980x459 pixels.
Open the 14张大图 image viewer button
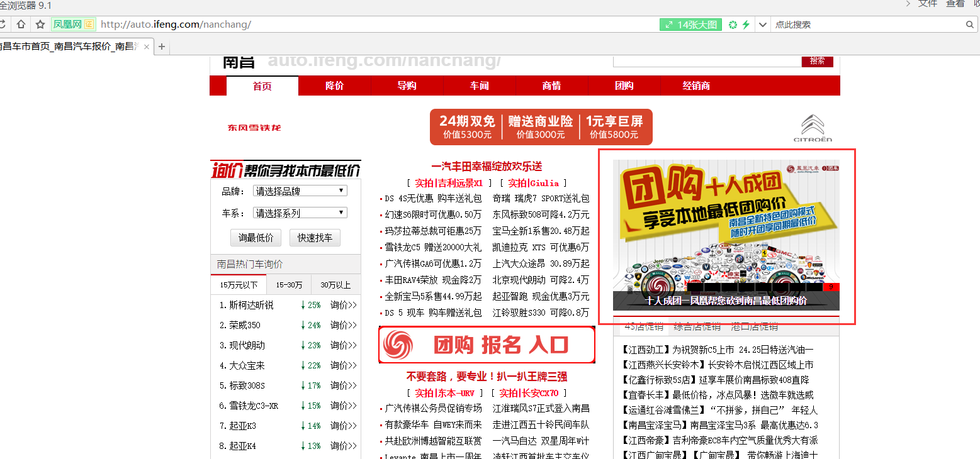690,25
